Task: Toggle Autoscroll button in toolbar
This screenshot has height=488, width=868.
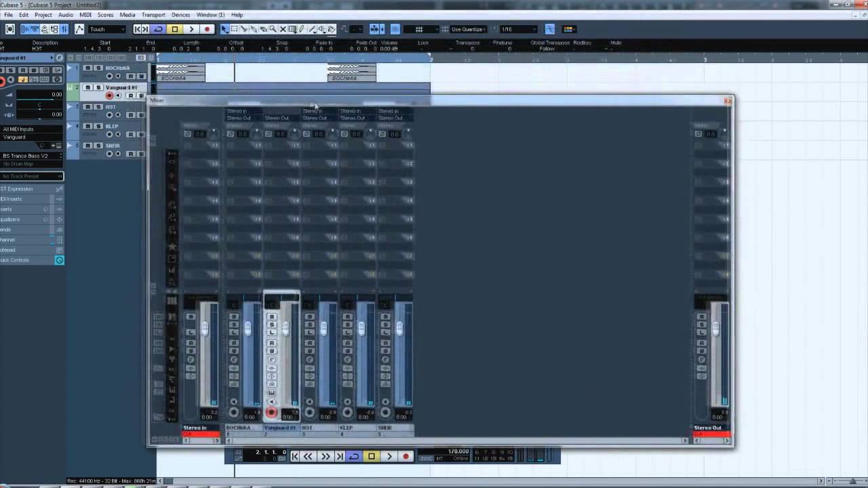Action: (x=374, y=29)
